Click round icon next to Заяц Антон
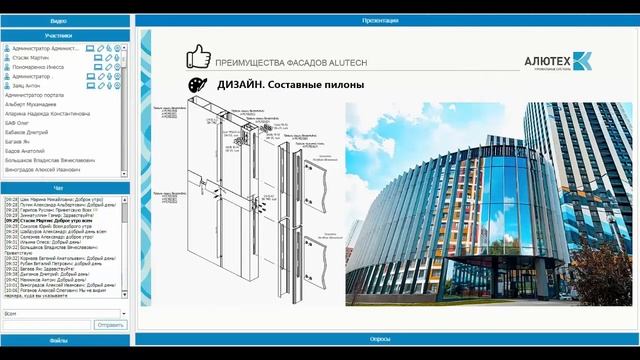Screen dimensions: 640x360 [117, 86]
